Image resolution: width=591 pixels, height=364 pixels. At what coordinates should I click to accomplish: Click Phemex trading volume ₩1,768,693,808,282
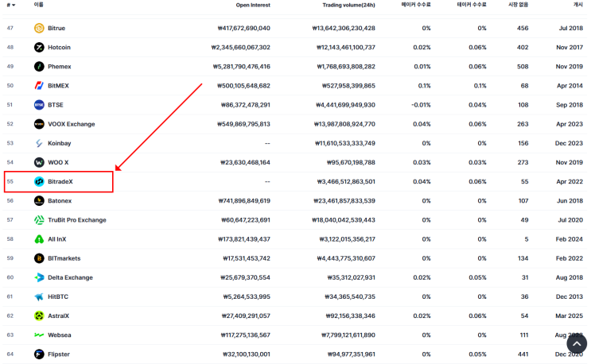point(346,67)
